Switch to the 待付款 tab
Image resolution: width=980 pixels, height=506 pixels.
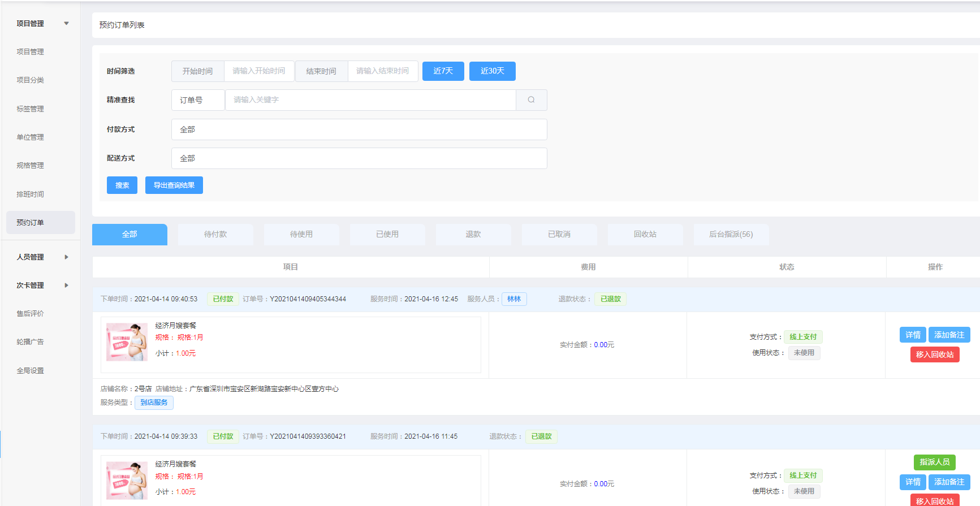(x=215, y=235)
